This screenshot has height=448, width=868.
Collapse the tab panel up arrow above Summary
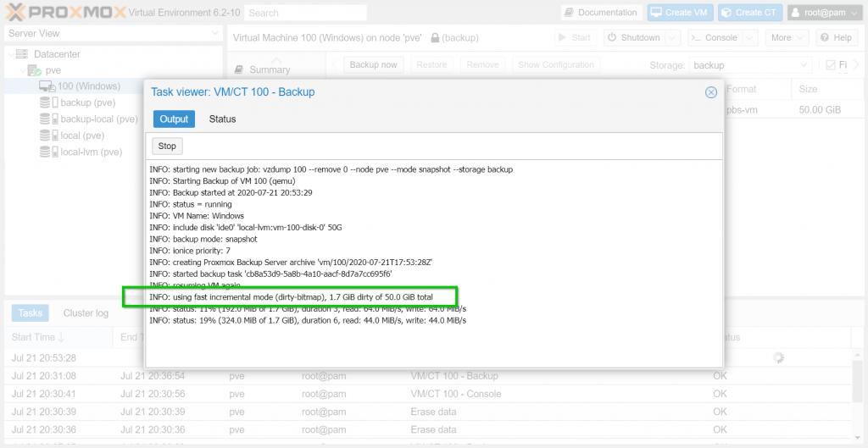click(x=277, y=60)
